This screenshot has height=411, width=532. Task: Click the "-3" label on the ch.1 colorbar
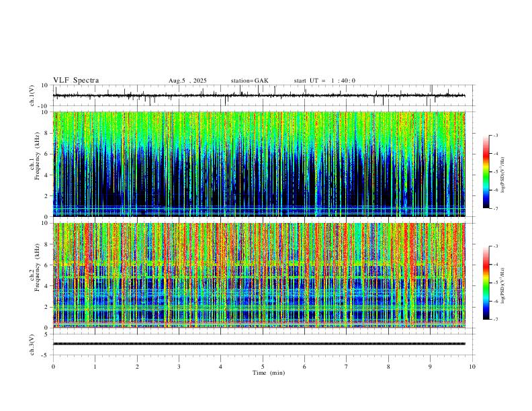[495, 135]
